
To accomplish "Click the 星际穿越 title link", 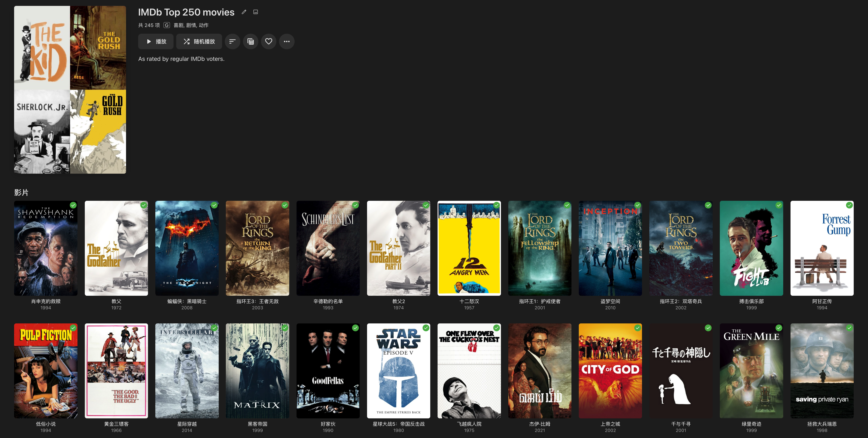I will coord(187,424).
